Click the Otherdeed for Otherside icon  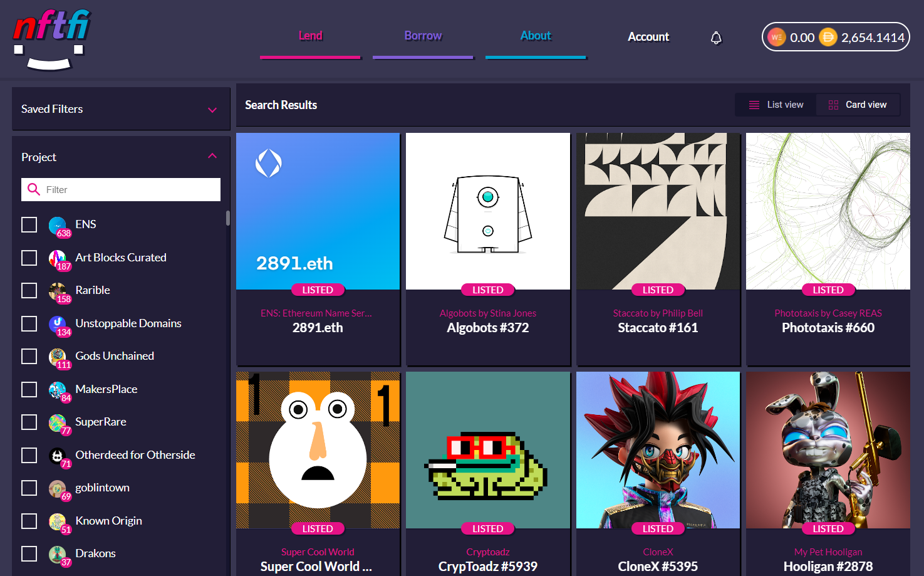point(58,456)
